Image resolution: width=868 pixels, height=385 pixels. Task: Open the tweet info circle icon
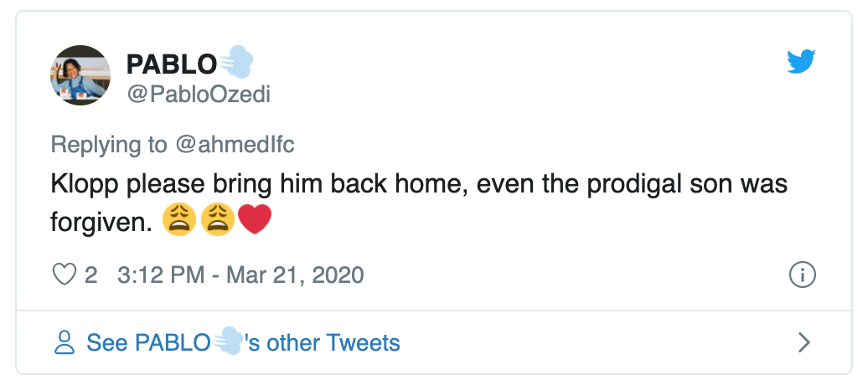(x=802, y=275)
